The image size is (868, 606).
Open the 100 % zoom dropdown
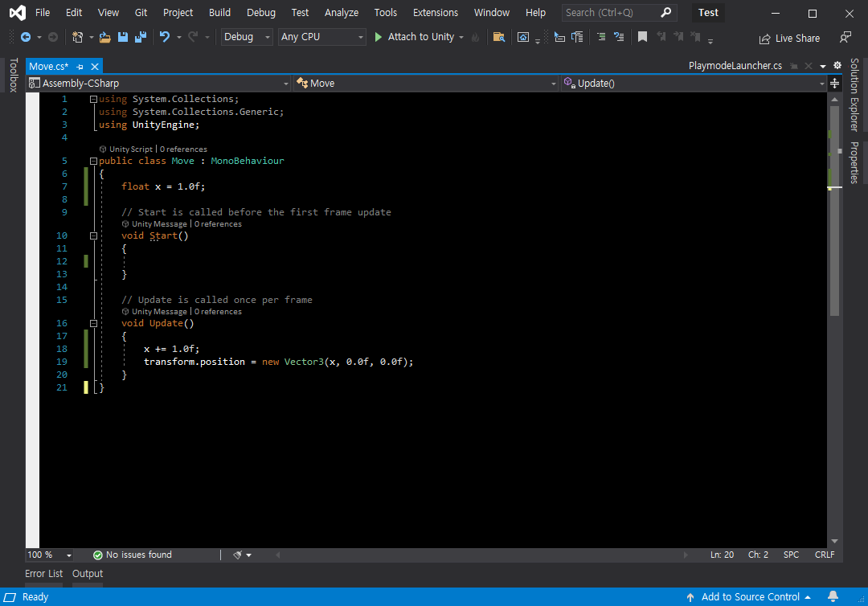[50, 555]
